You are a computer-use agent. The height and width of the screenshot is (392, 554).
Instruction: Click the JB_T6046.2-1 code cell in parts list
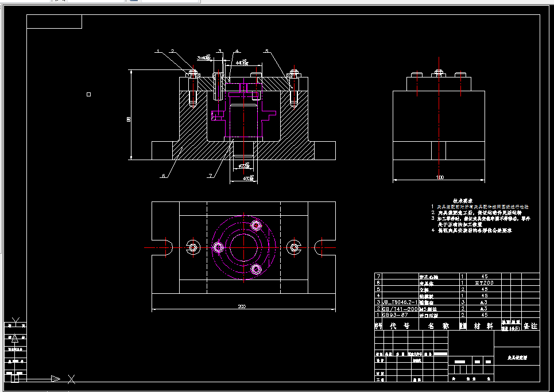[x=400, y=302]
